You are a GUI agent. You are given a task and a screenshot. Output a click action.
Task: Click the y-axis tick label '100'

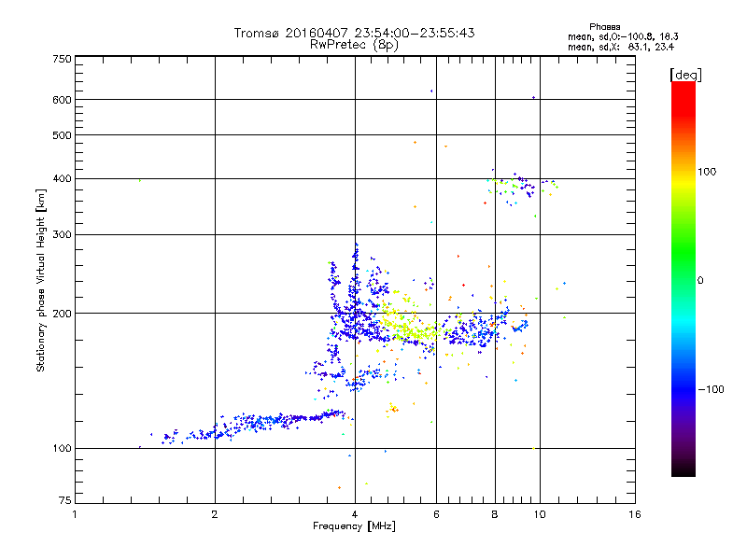click(x=62, y=448)
